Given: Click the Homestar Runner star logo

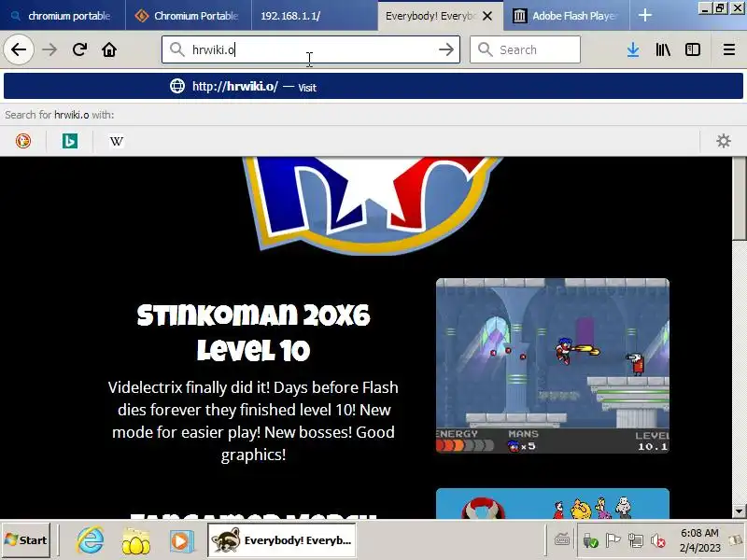Looking at the screenshot, I should tap(372, 204).
